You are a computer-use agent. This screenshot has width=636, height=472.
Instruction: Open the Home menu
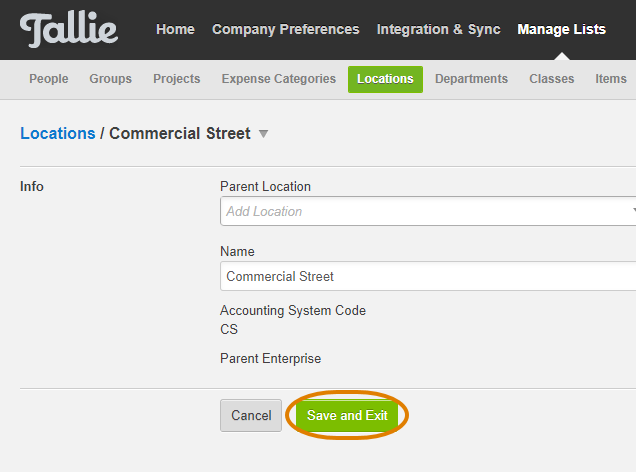tap(175, 29)
